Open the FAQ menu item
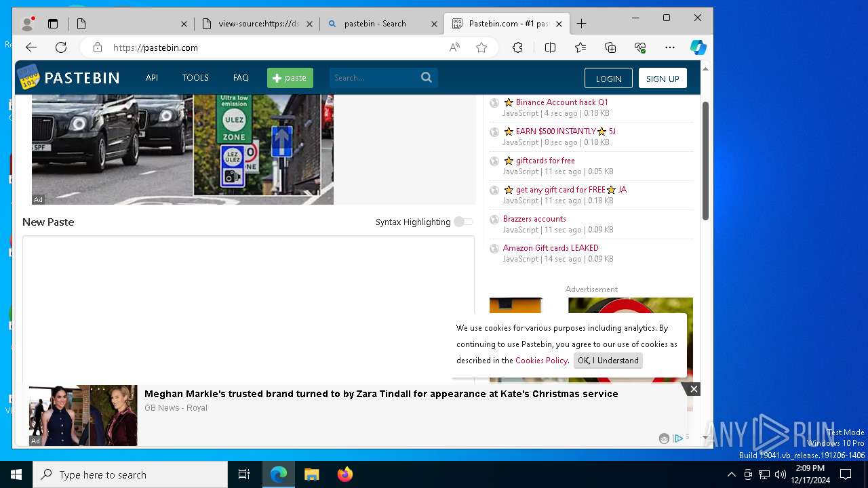This screenshot has width=868, height=488. [241, 77]
